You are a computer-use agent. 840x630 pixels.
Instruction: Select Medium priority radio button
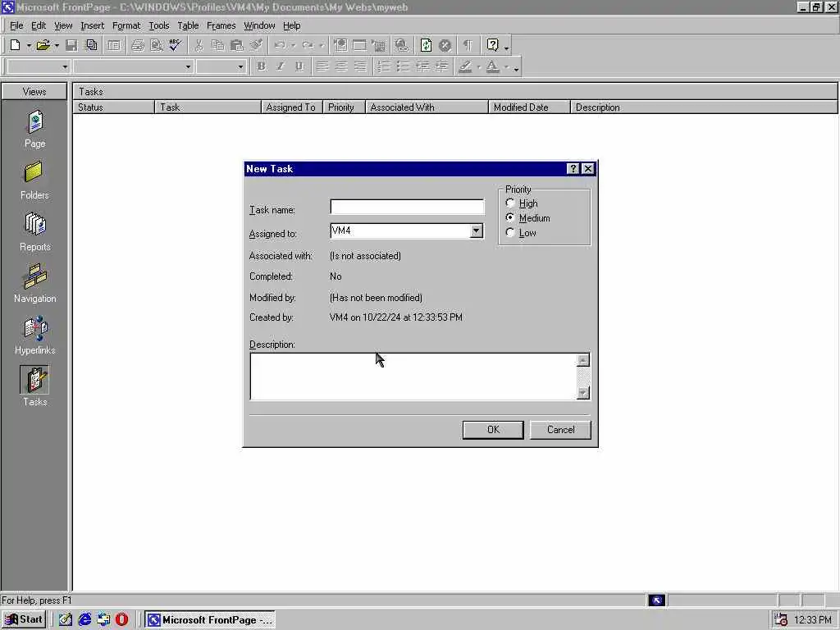click(x=510, y=217)
